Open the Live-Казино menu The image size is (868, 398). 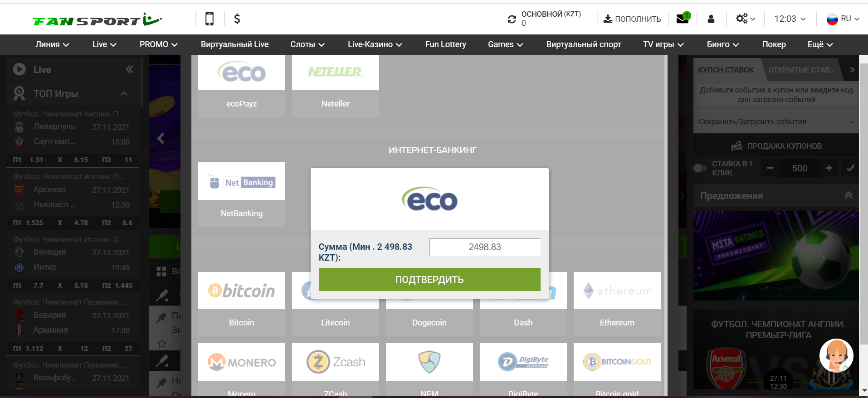pos(375,44)
